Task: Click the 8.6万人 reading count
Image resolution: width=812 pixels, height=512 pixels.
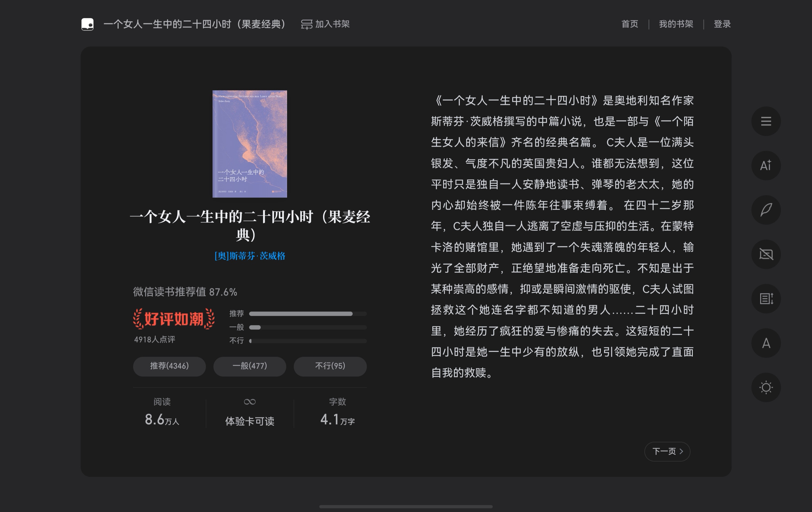Action: click(162, 420)
